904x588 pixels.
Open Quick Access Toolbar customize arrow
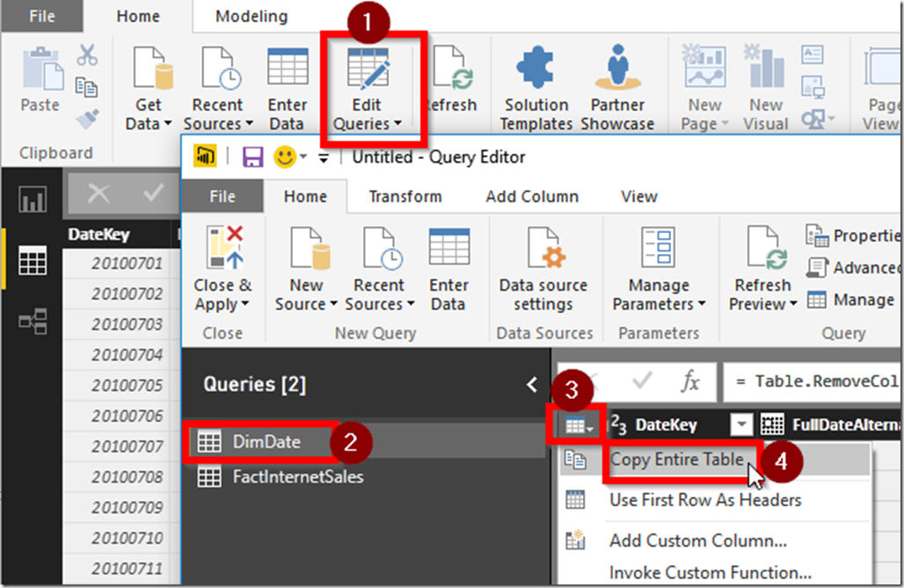[324, 157]
